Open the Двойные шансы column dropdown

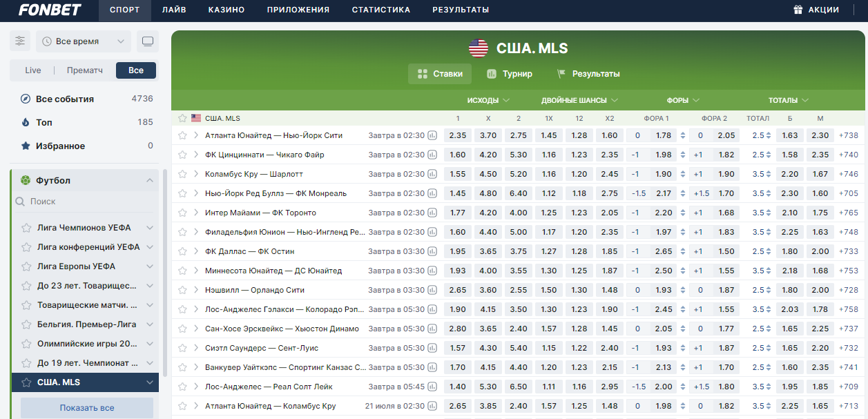pos(579,100)
